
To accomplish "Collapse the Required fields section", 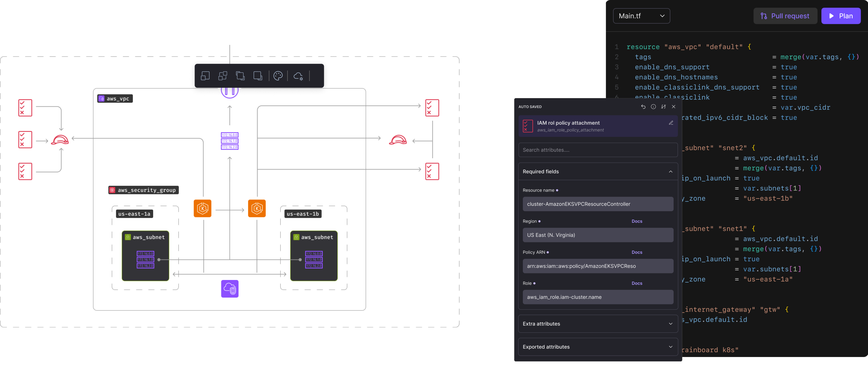I will [x=670, y=172].
